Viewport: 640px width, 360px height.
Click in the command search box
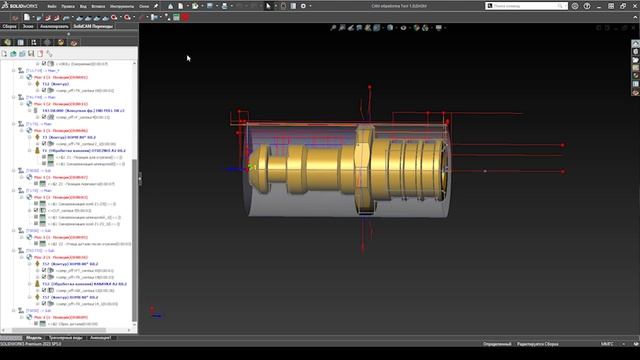pos(526,6)
